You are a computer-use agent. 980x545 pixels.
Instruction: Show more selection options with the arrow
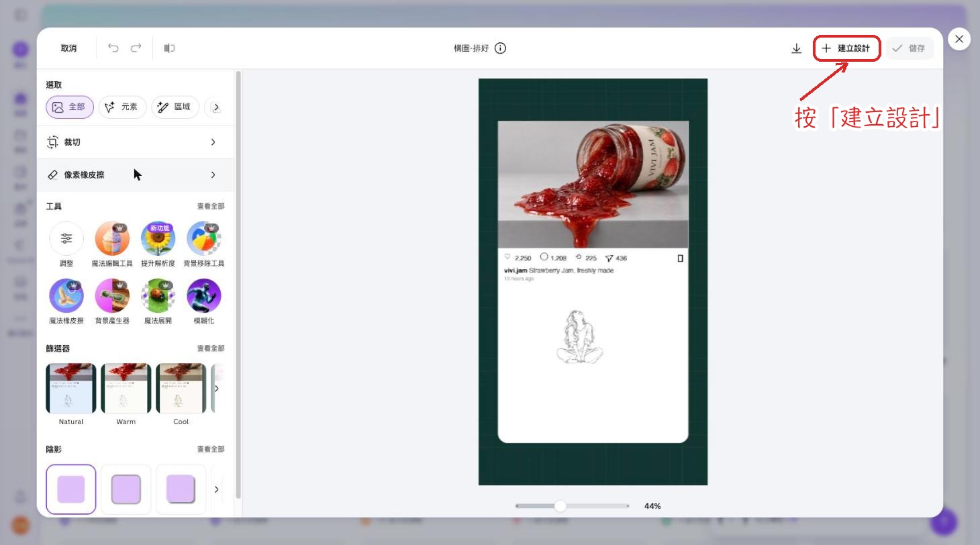click(215, 107)
